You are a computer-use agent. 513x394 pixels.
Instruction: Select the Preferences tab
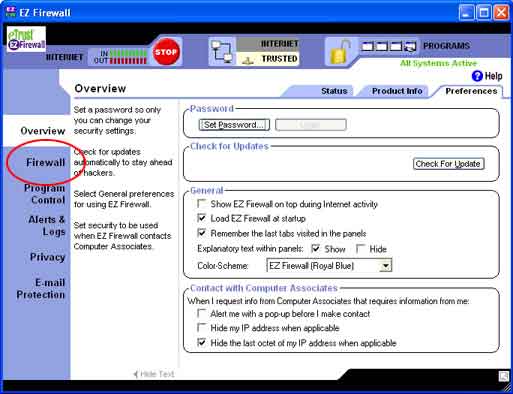(x=471, y=91)
